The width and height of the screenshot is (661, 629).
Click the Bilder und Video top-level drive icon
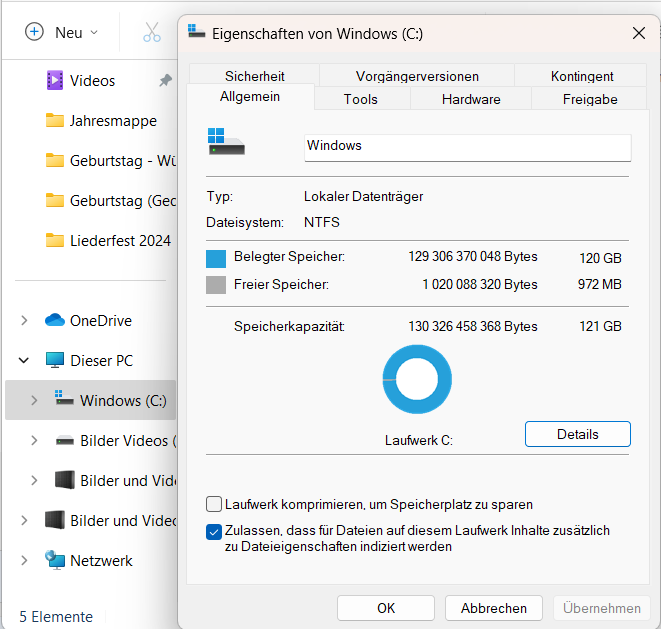pos(55,520)
